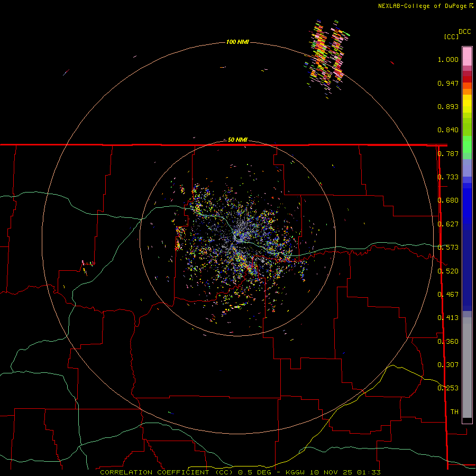Click the KGGW station identifier
Image resolution: width=476 pixels, height=476 pixels.
click(295, 472)
